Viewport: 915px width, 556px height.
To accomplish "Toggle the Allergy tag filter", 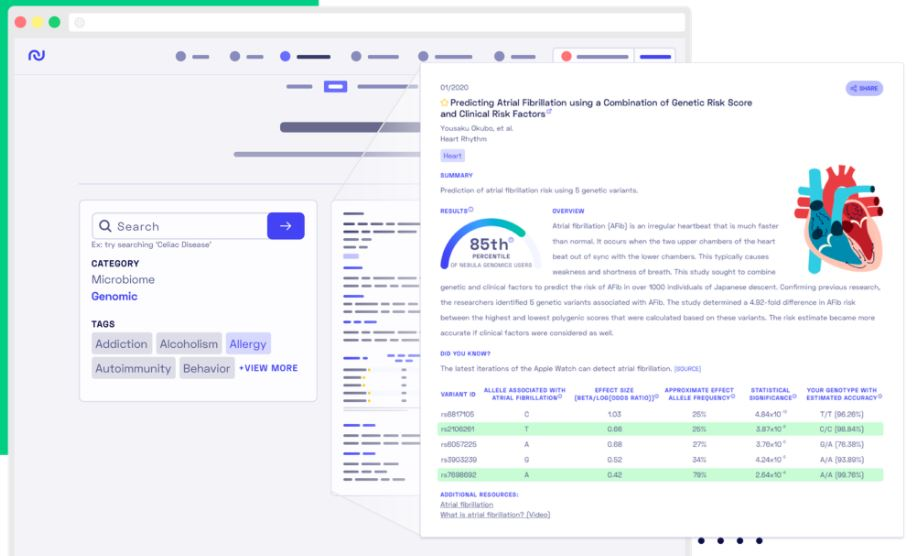I will coord(248,344).
